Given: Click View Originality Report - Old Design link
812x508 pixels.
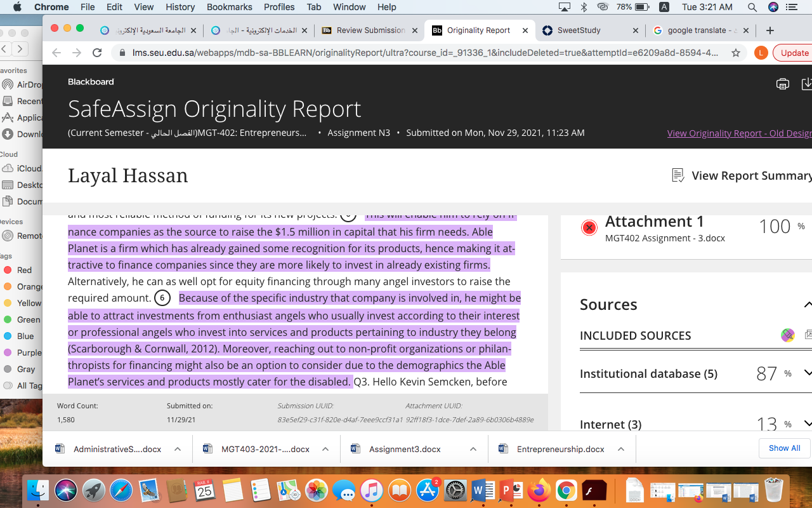Looking at the screenshot, I should pyautogui.click(x=740, y=133).
